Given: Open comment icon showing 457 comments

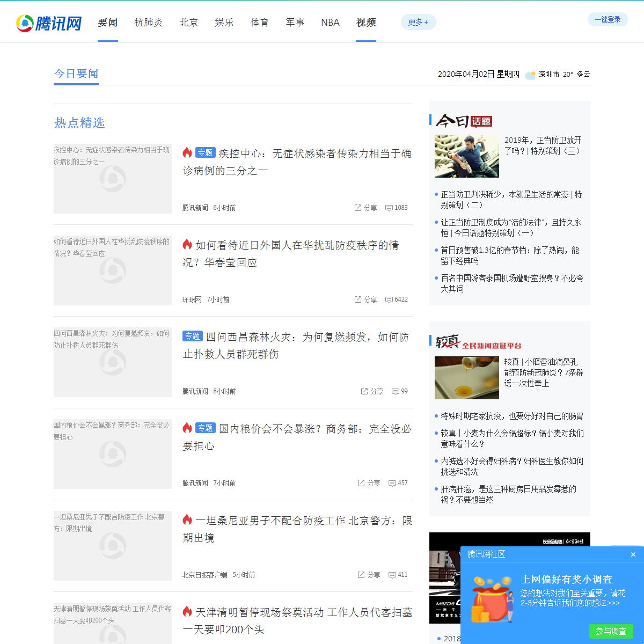Looking at the screenshot, I should [392, 483].
